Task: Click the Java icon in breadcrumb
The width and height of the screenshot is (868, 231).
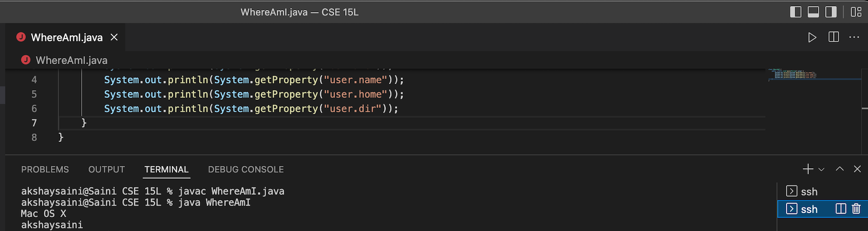Action: pos(26,60)
